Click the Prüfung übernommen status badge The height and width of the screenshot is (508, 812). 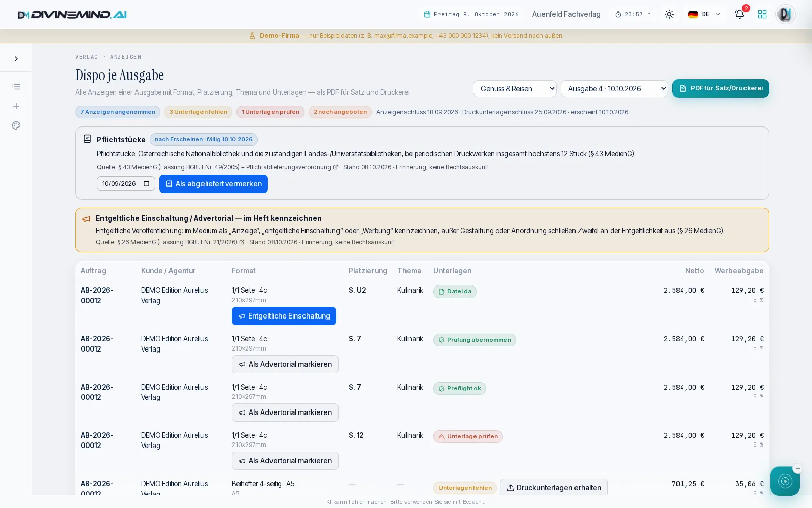click(475, 340)
